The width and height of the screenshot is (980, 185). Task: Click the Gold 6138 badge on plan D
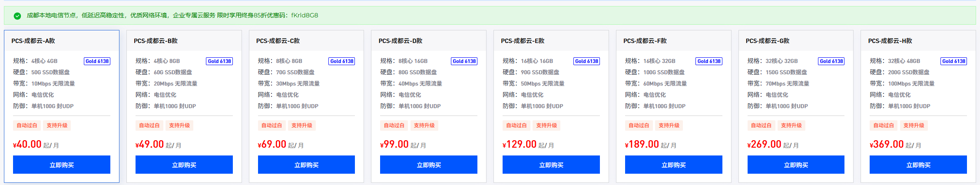(x=464, y=61)
